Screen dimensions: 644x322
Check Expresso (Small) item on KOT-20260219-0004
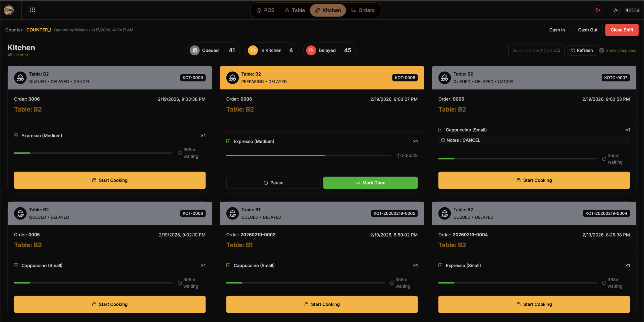click(x=440, y=265)
